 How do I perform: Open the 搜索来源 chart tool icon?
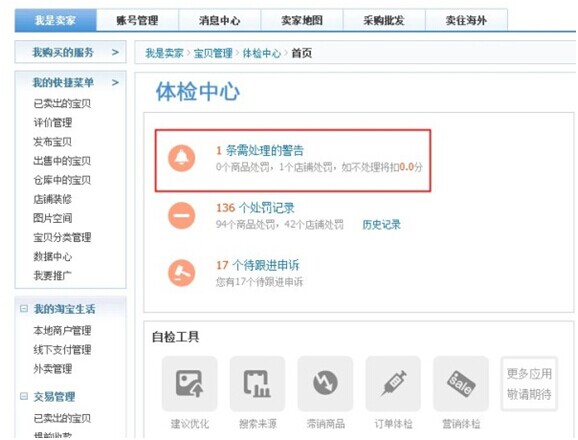click(257, 384)
